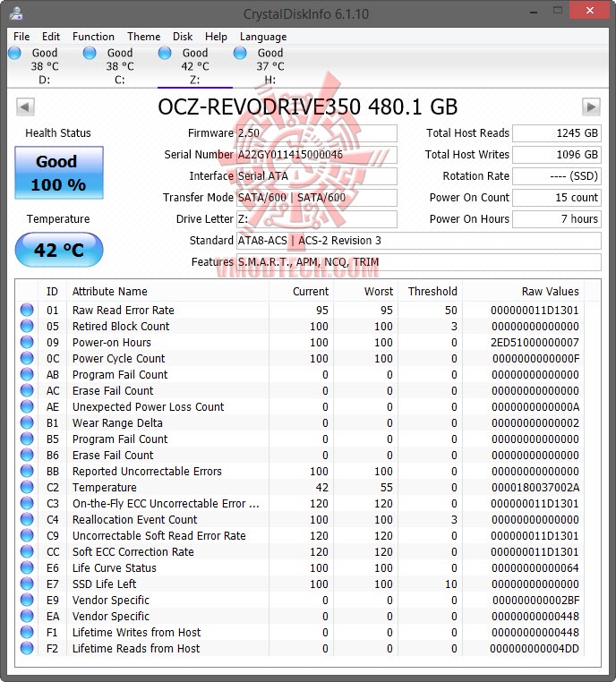The height and width of the screenshot is (682, 616).
Task: Click status orb for Power Cycle Count
Action: (27, 358)
